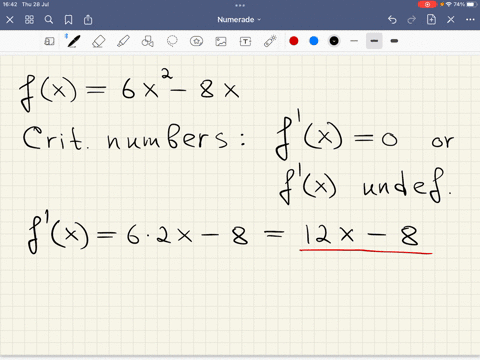Select the medium stroke width
The height and width of the screenshot is (360, 480).
click(x=374, y=41)
